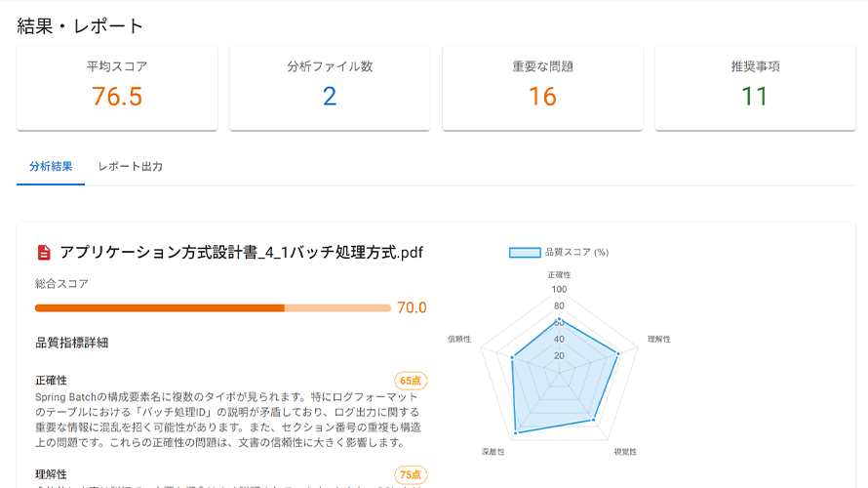Click the 70.0 total score value
The height and width of the screenshot is (488, 868).
pos(412,308)
